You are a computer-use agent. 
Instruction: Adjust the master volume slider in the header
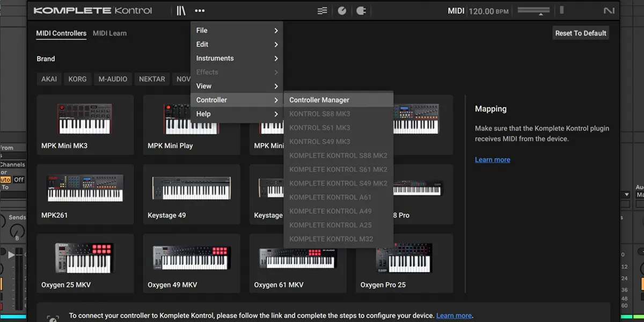click(x=533, y=10)
